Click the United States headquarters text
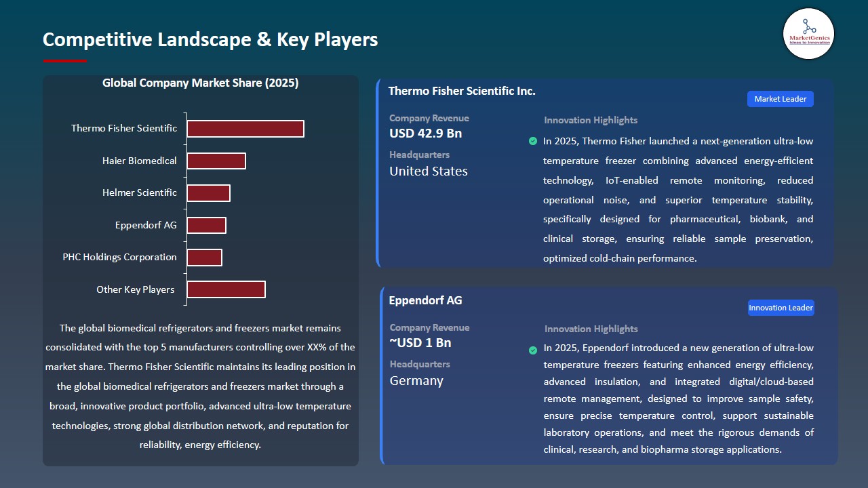This screenshot has height=488, width=868. (x=429, y=171)
